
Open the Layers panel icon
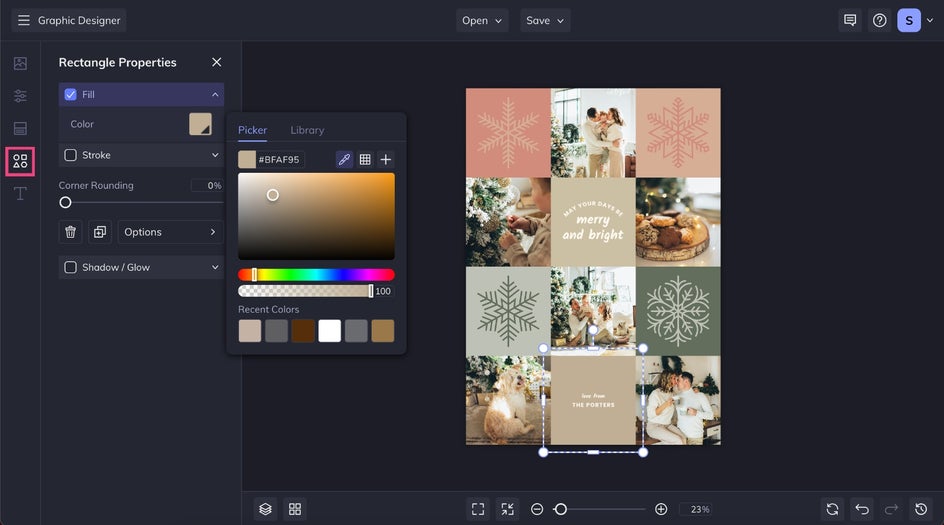point(266,509)
